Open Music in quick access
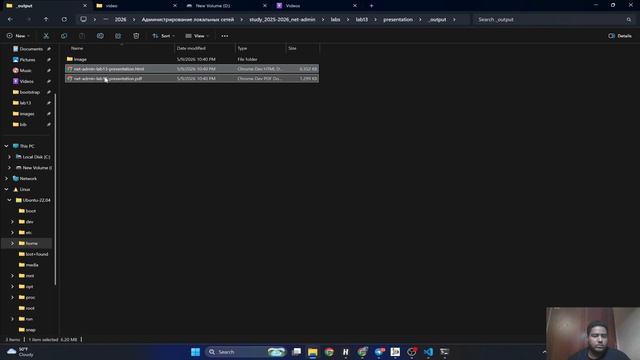The width and height of the screenshot is (640, 360). point(25,71)
